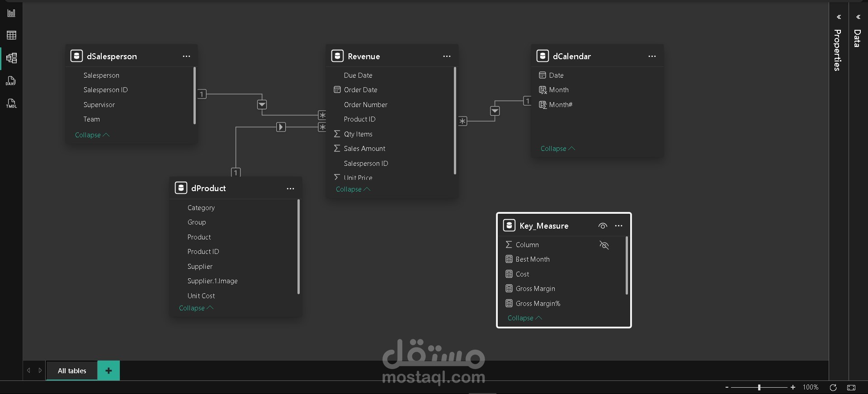868x394 pixels.
Task: Expand the Properties pane
Action: point(839,17)
